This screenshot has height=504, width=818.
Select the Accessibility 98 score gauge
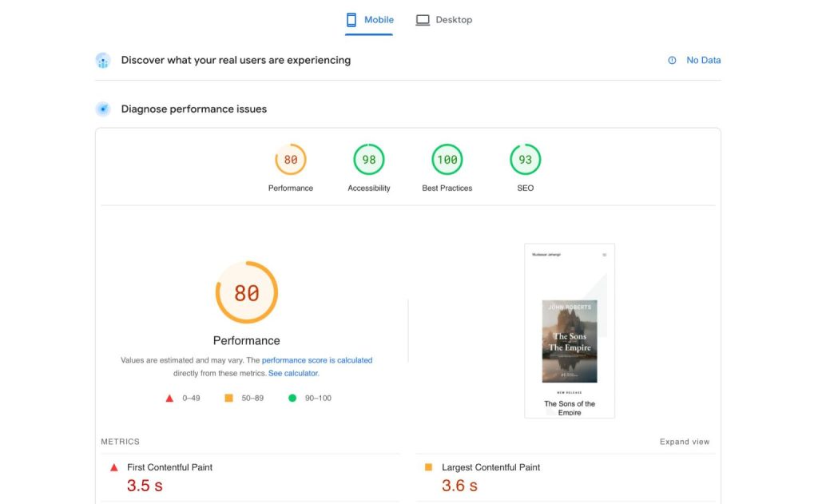tap(369, 160)
